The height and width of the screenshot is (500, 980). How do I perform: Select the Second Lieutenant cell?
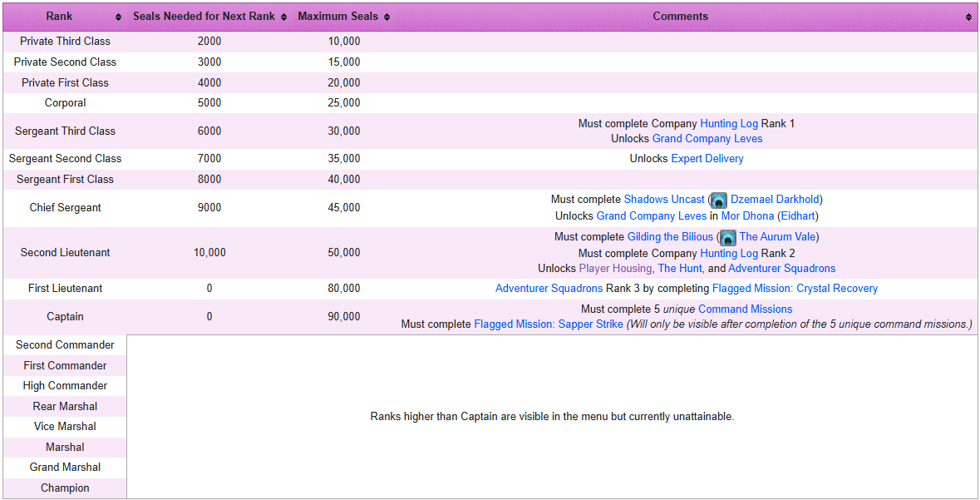pos(65,253)
